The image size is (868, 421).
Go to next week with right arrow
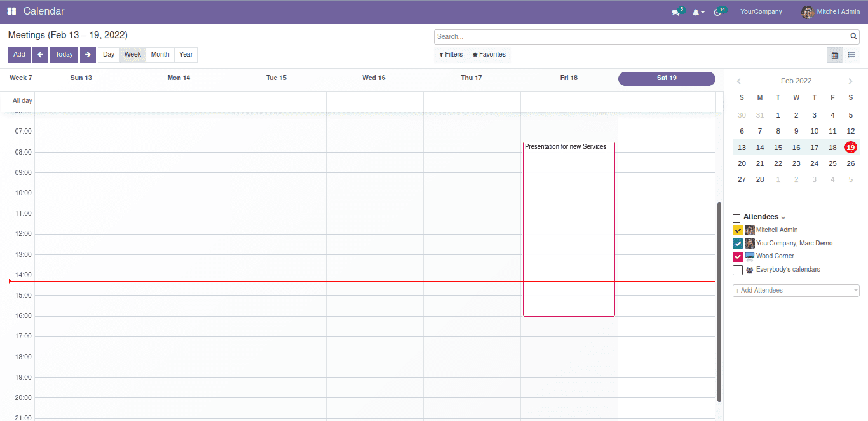point(88,55)
